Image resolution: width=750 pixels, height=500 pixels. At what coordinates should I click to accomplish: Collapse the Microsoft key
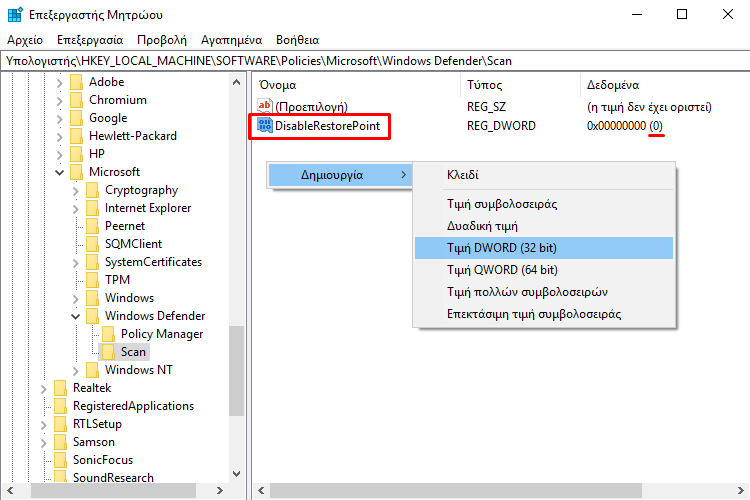click(x=59, y=173)
